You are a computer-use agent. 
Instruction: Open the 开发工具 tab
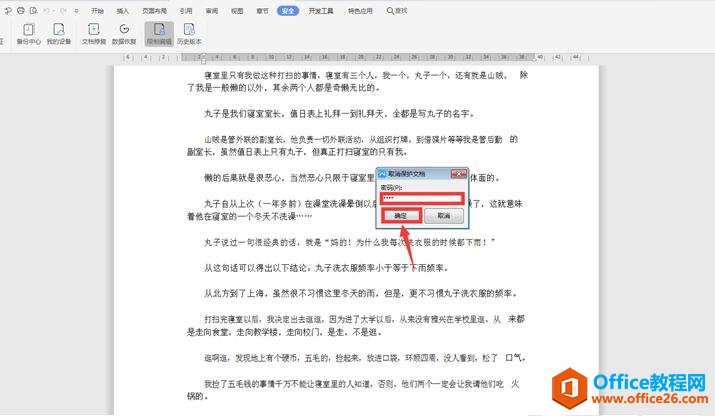321,10
